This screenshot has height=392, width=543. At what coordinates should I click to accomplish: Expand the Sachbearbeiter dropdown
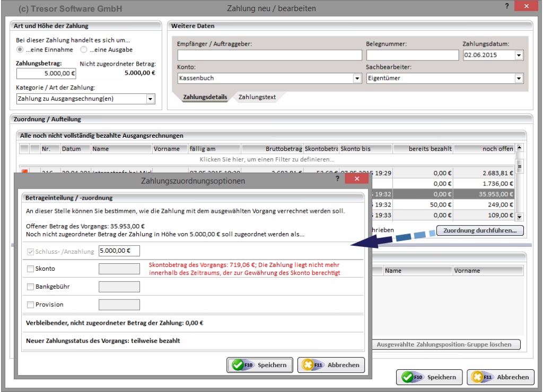tap(519, 78)
